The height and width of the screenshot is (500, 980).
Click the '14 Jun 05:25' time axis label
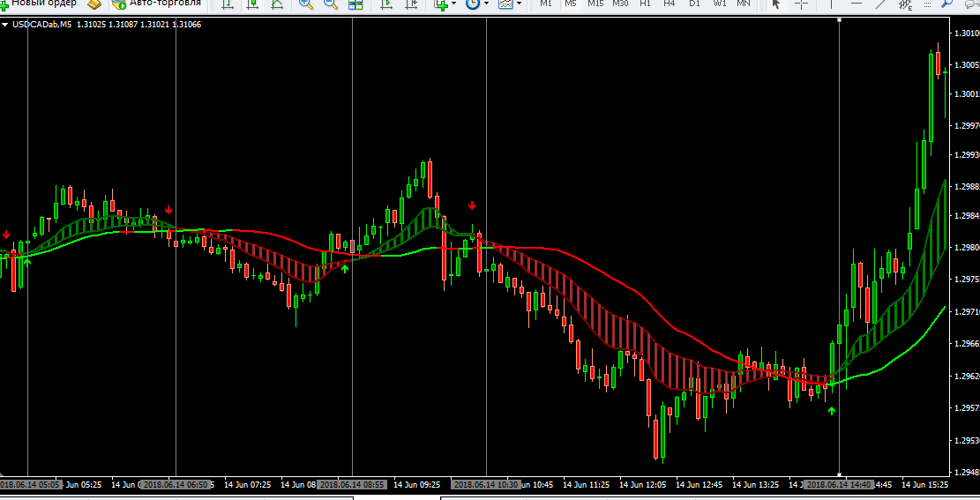tap(82, 484)
